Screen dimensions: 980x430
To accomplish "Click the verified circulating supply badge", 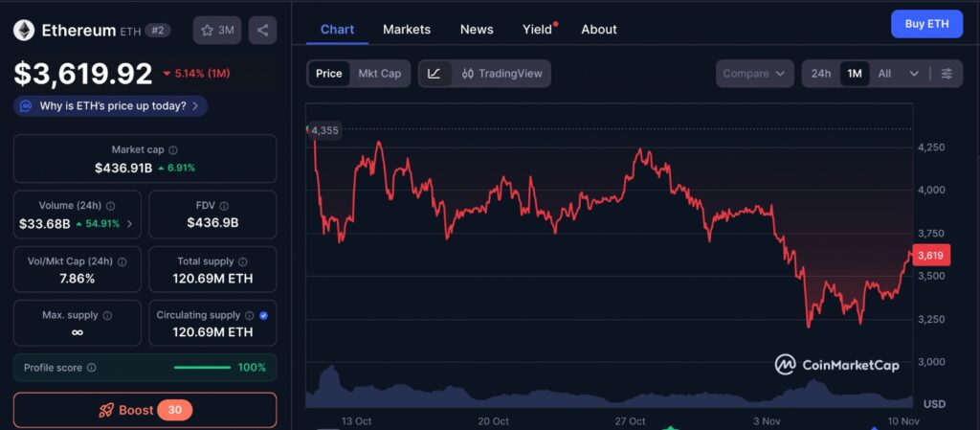I will (x=263, y=316).
